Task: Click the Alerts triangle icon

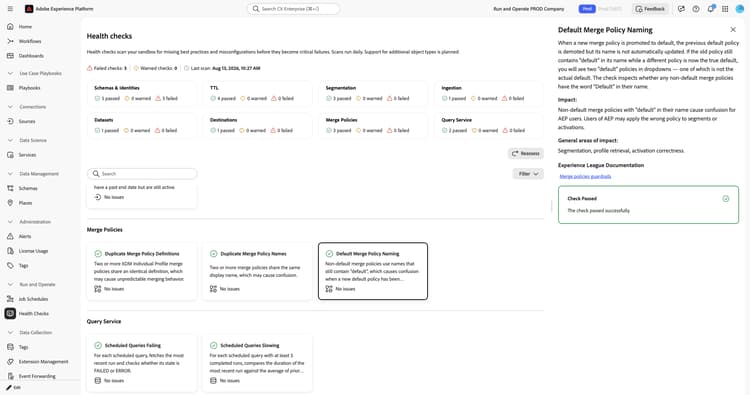Action: click(10, 236)
